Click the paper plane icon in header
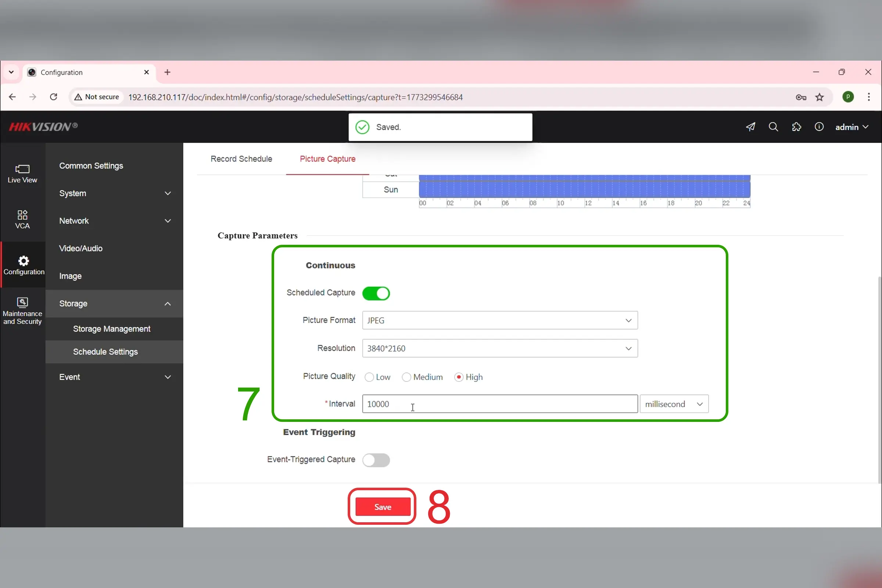The width and height of the screenshot is (882, 588). (x=750, y=127)
